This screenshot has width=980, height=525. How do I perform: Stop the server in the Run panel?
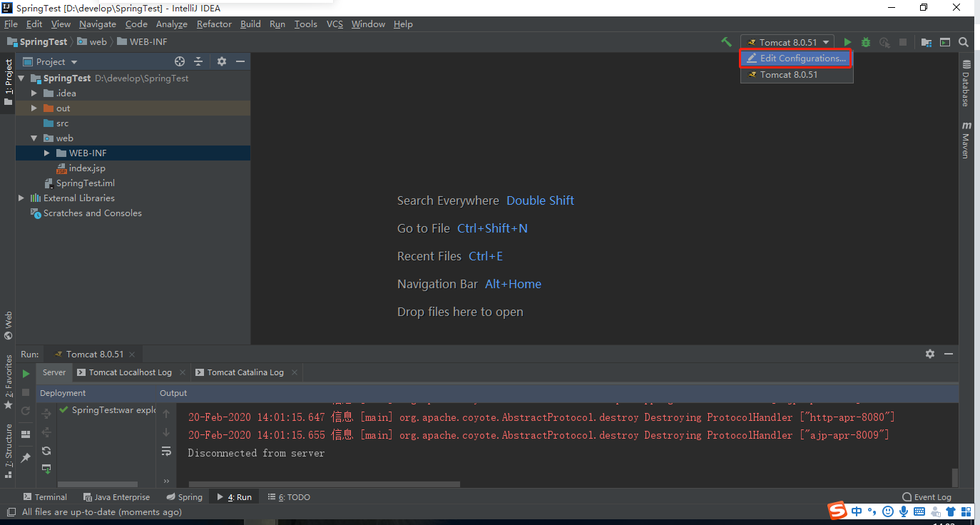pos(26,392)
